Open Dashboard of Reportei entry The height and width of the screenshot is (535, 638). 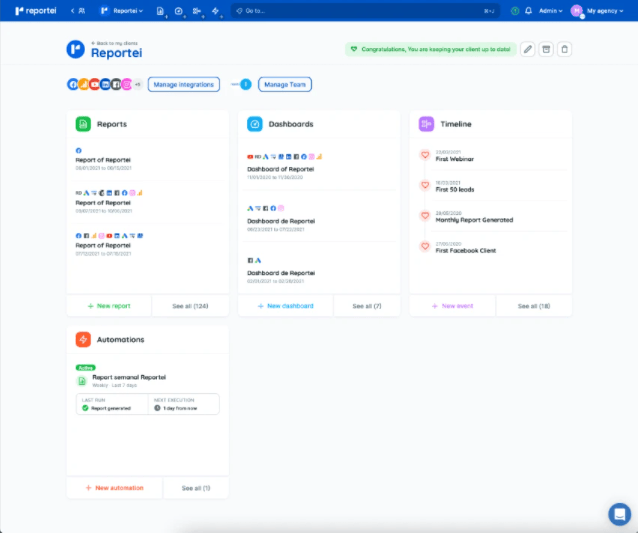tap(319, 167)
